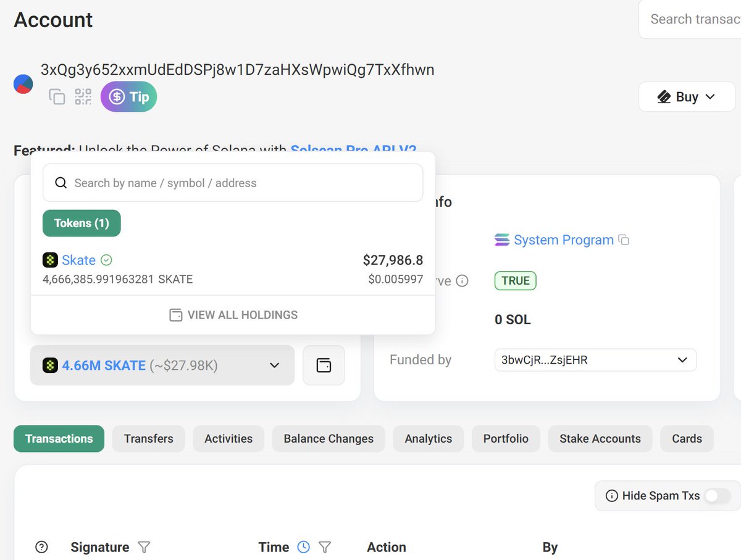Copy the account address icon

coord(57,97)
